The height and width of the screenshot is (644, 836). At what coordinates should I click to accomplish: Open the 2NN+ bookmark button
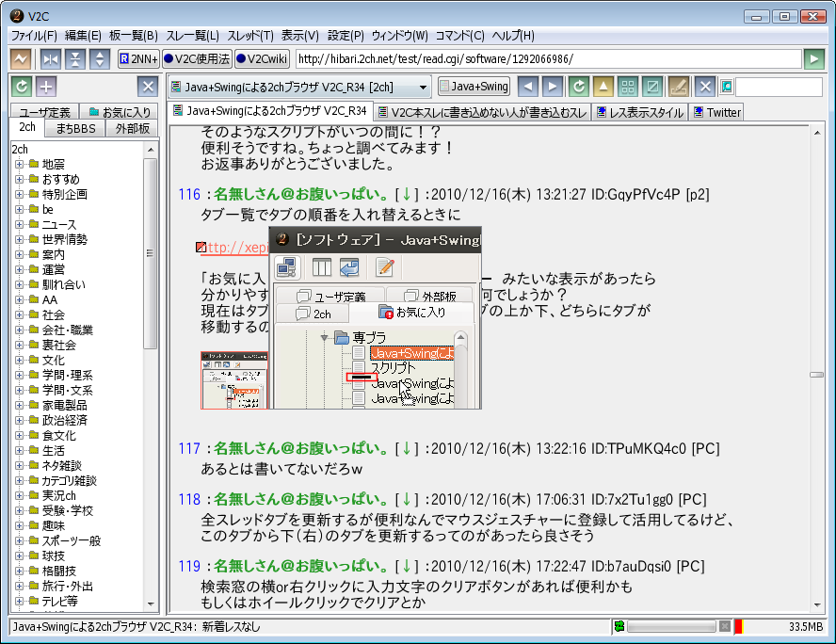(137, 59)
